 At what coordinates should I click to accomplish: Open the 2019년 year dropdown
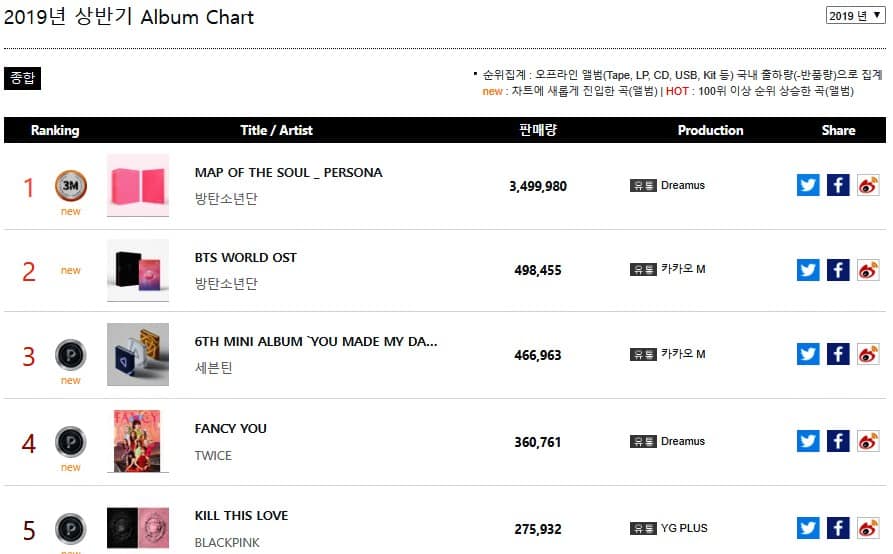[x=855, y=16]
